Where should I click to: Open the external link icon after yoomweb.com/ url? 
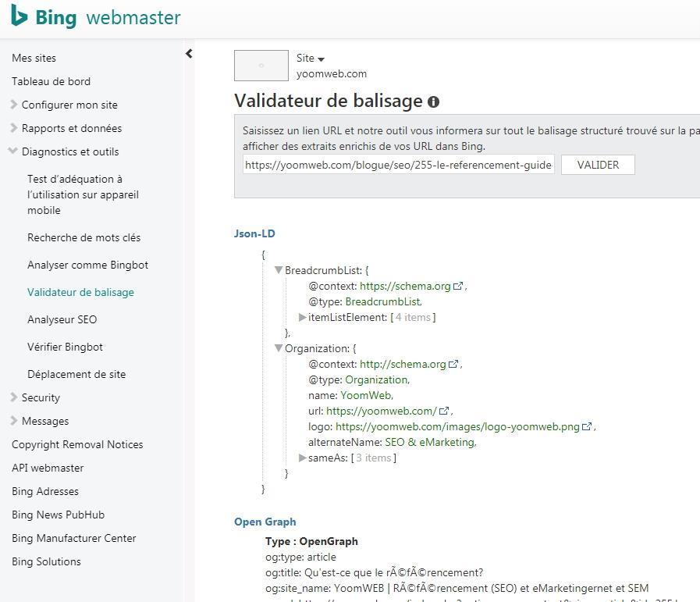click(444, 411)
